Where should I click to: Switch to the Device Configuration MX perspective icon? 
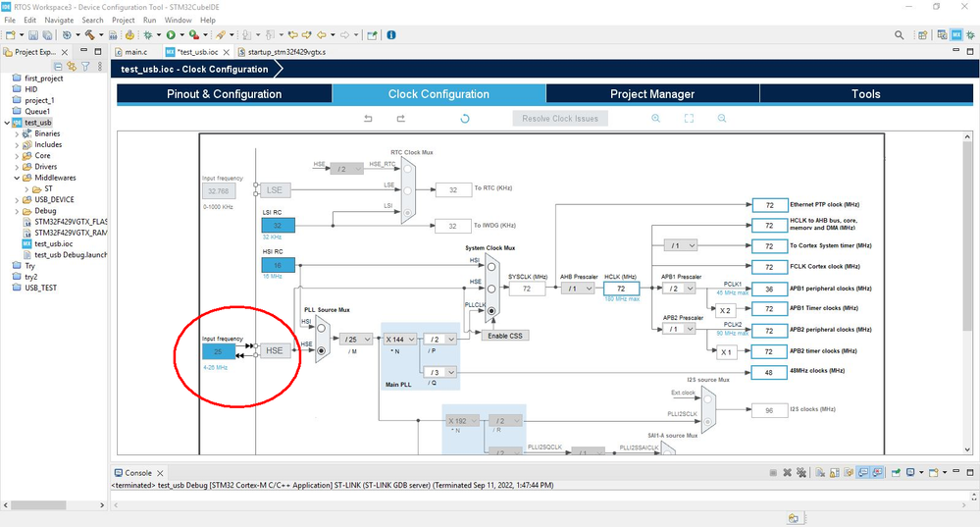(x=956, y=35)
